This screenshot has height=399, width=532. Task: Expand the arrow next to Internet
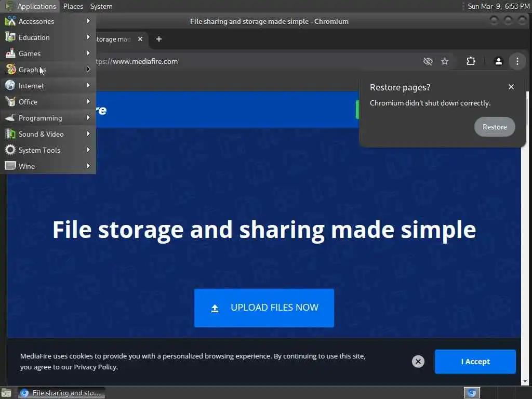[88, 86]
